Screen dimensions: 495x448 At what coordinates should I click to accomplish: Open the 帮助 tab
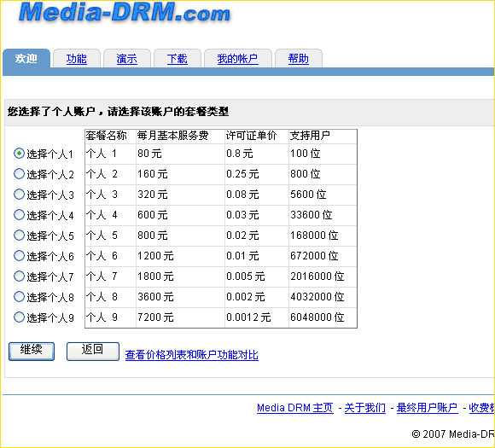click(299, 59)
